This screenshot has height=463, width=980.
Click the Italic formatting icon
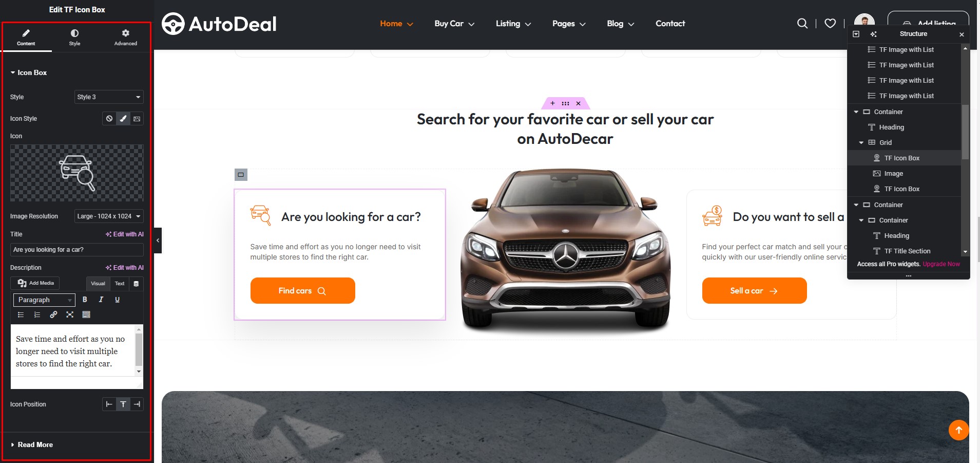click(x=101, y=300)
